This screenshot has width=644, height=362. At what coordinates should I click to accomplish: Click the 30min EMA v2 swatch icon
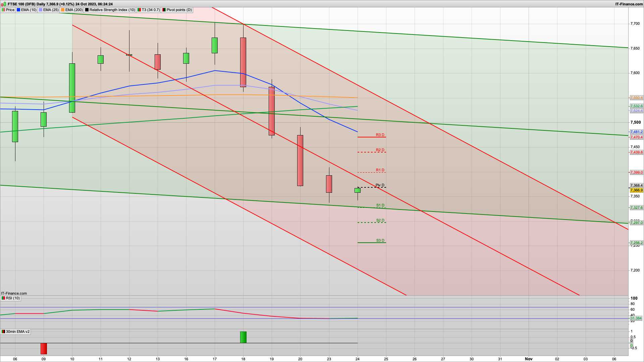[3, 331]
